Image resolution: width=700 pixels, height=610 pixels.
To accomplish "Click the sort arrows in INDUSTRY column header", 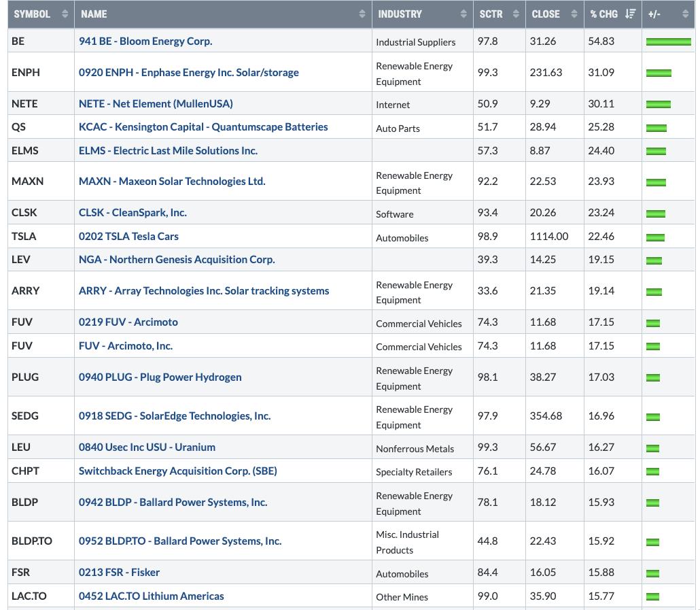I will 463,14.
